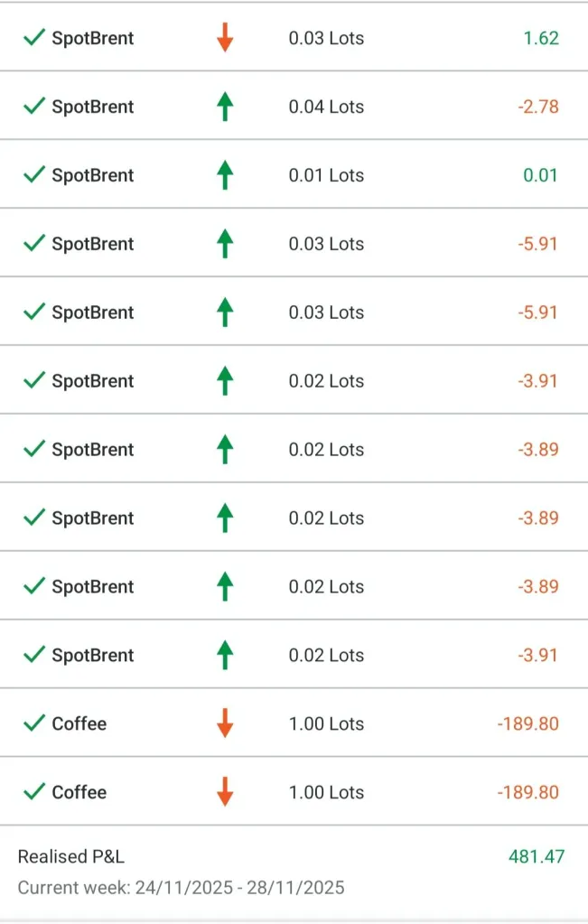The image size is (588, 924).
Task: Select the checkmark in the 0.04 Lots row
Action: pyautogui.click(x=34, y=107)
